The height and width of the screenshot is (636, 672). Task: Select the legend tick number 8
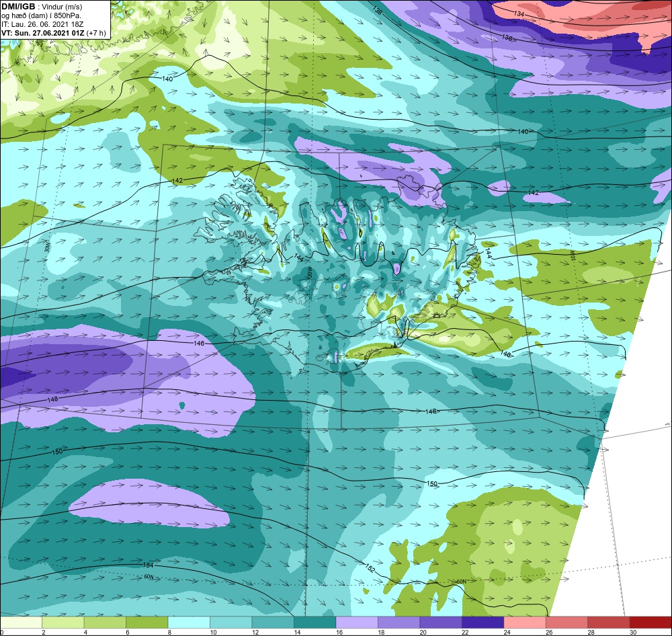coord(169,632)
